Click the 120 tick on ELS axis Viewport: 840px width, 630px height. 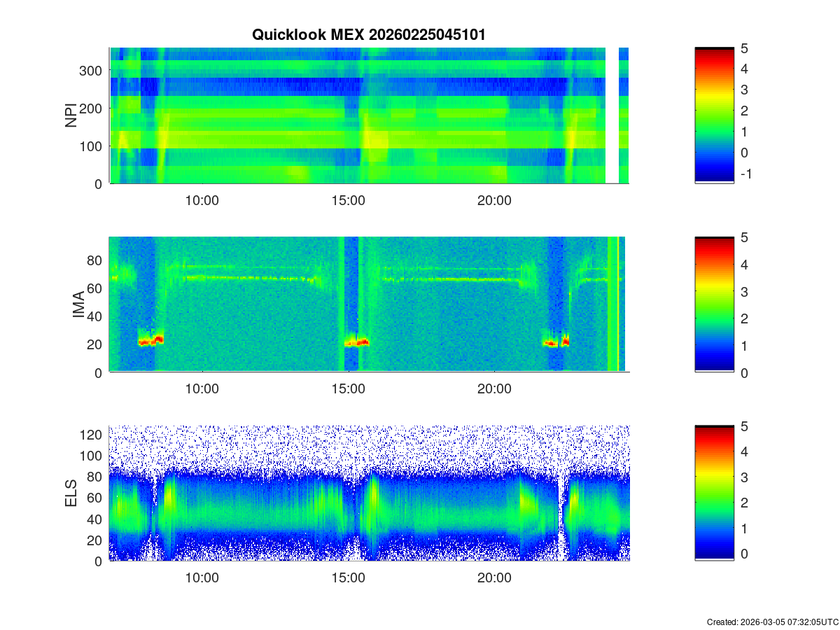click(x=92, y=435)
